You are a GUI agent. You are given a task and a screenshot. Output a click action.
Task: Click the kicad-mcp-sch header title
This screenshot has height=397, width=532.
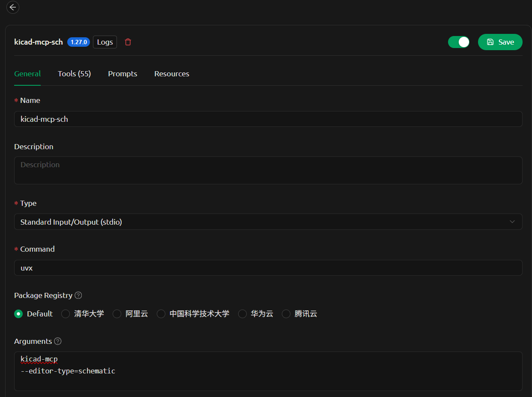(x=39, y=42)
